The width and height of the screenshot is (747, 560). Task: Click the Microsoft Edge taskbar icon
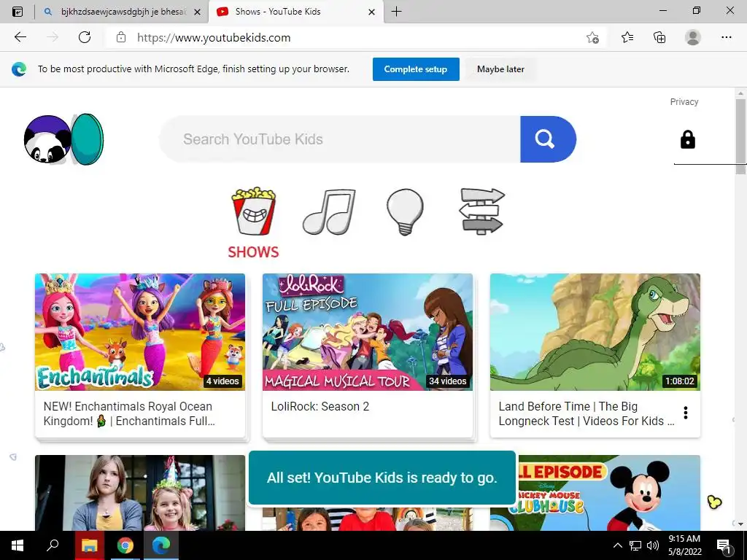tap(161, 545)
